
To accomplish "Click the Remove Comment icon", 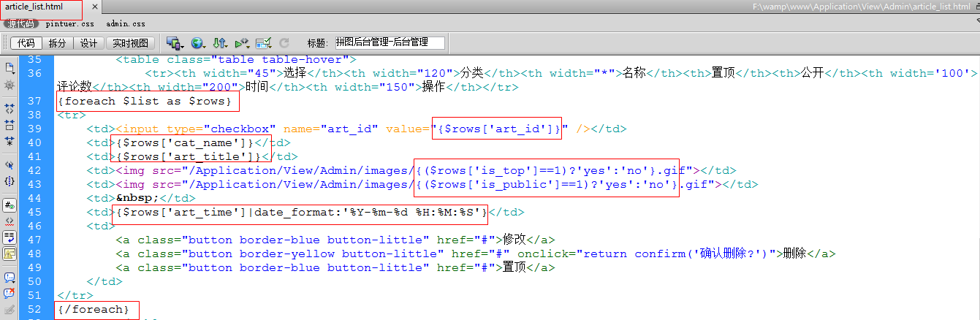I will coord(10,294).
